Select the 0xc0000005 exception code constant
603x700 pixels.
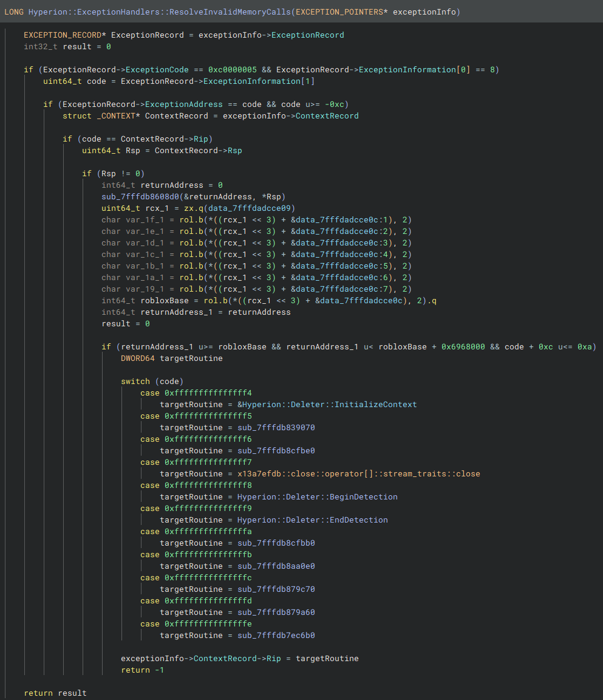pos(233,70)
